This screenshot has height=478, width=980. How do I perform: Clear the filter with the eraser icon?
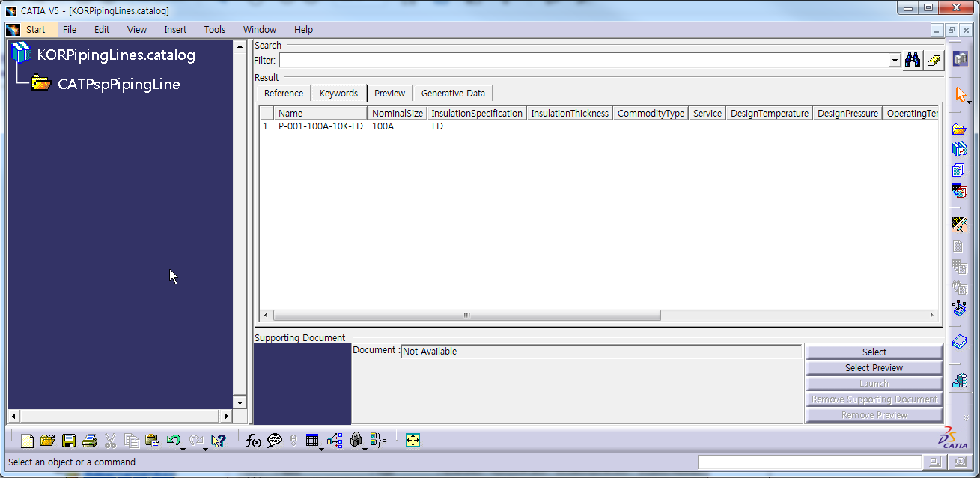[934, 61]
